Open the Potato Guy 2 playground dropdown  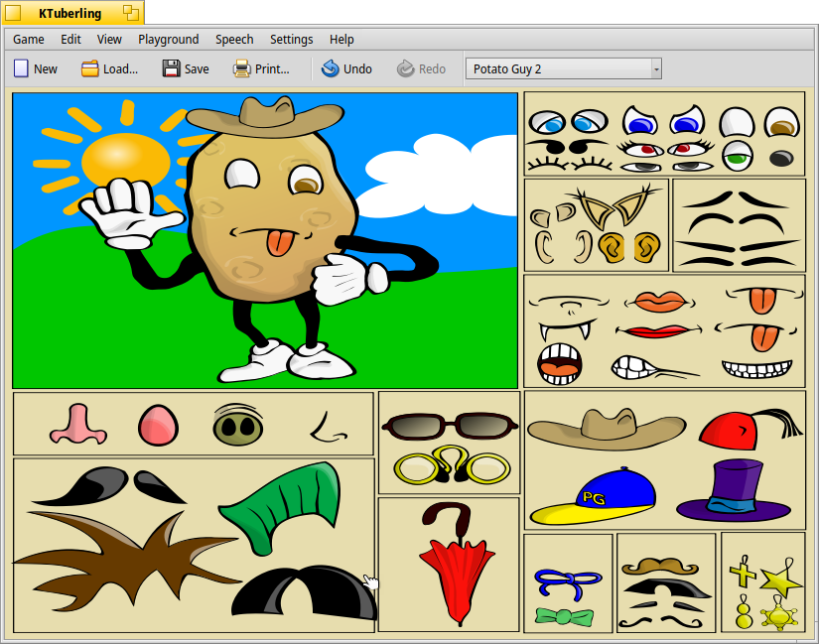tap(564, 68)
